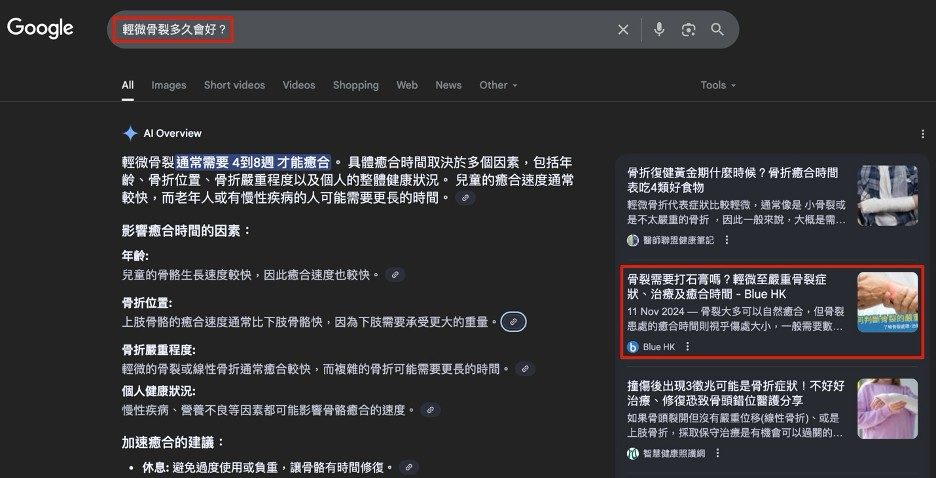Expand the Other dropdown

tap(498, 85)
